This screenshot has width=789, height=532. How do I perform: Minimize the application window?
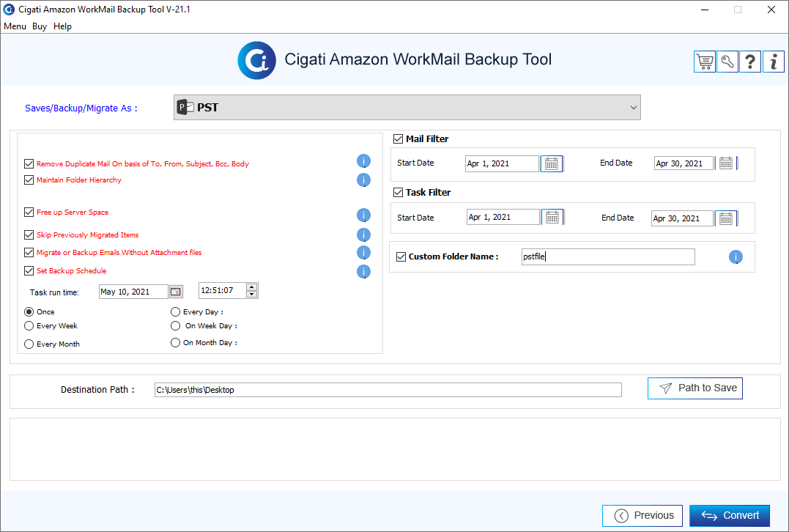point(705,10)
